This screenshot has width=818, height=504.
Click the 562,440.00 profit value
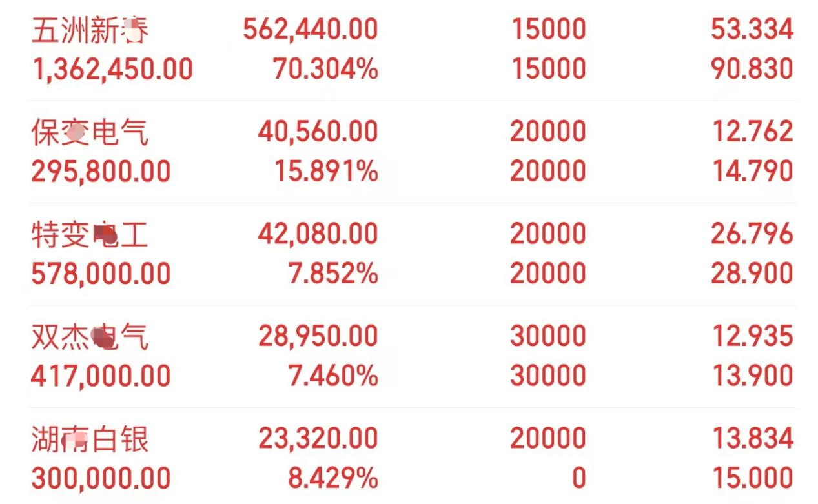(x=311, y=30)
